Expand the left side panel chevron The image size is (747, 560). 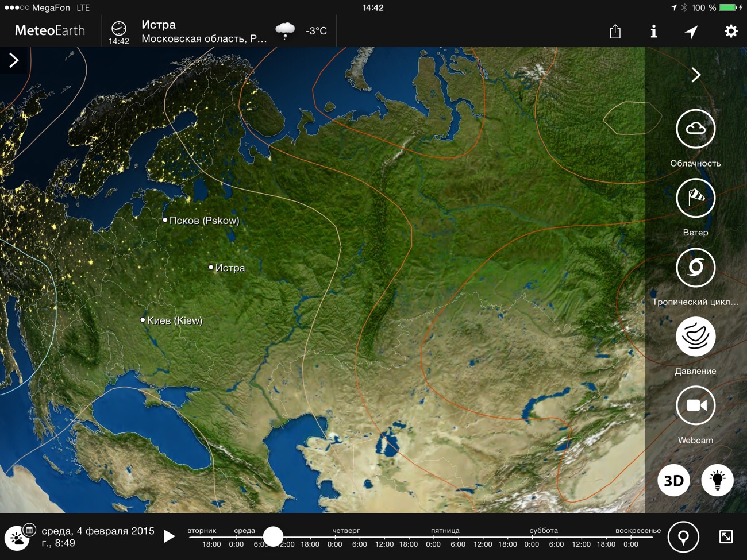click(x=14, y=60)
